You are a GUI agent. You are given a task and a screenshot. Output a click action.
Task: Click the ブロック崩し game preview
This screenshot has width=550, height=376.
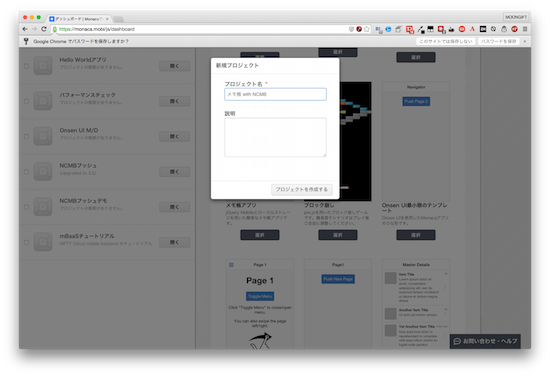[355, 141]
